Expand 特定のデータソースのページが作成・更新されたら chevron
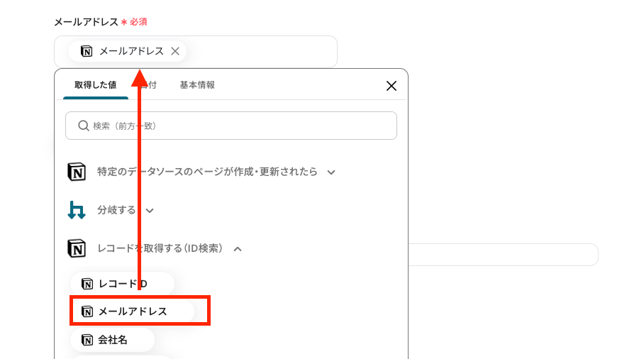Viewport: 644px width, 359px height. point(331,172)
